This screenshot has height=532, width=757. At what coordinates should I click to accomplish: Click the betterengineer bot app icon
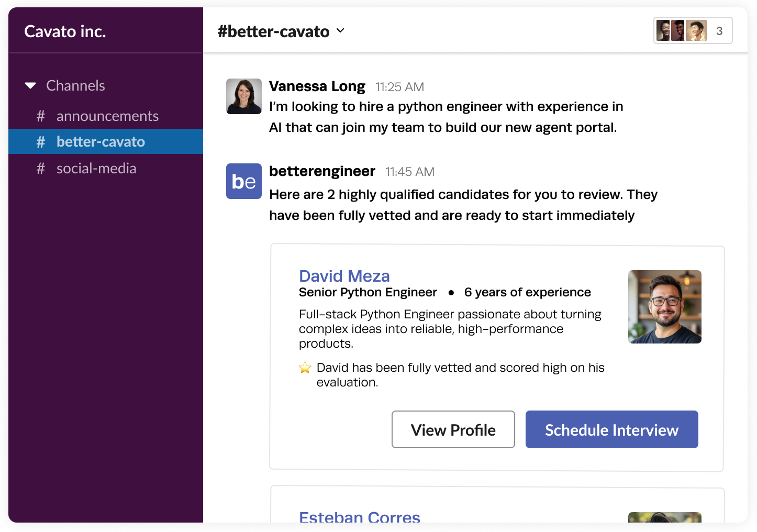(x=243, y=181)
